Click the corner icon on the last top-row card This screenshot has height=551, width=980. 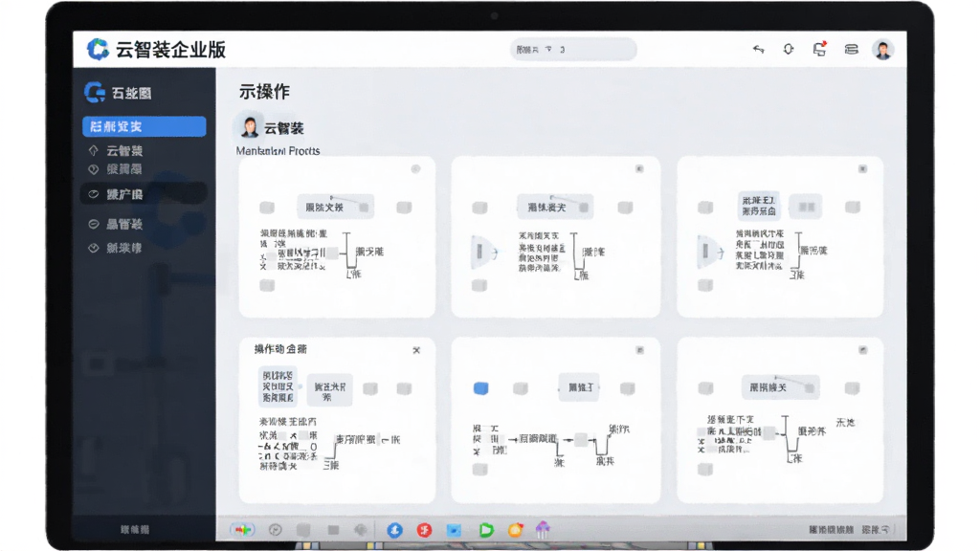click(862, 168)
